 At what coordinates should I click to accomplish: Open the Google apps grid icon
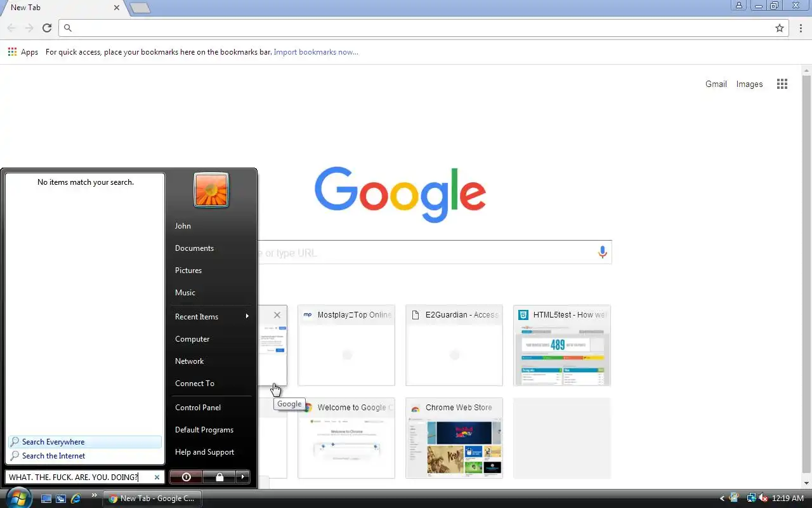coord(782,84)
